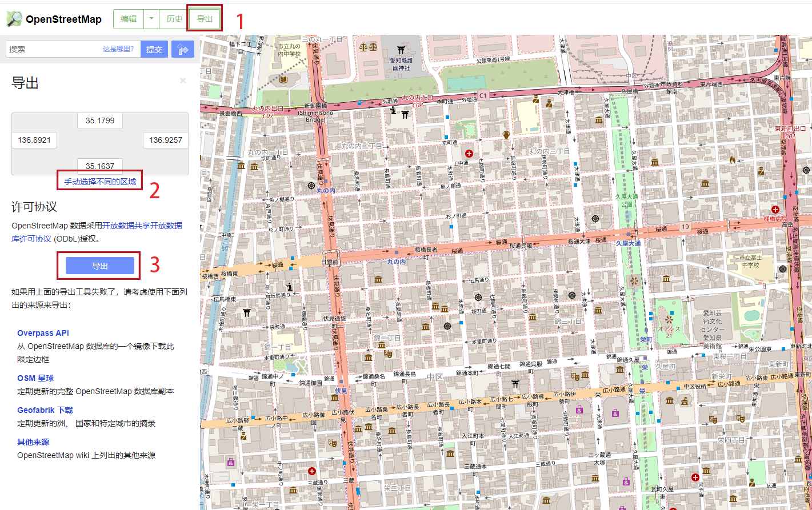This screenshot has width=812, height=510.
Task: Click the 编辑 tab in the header
Action: tap(129, 19)
